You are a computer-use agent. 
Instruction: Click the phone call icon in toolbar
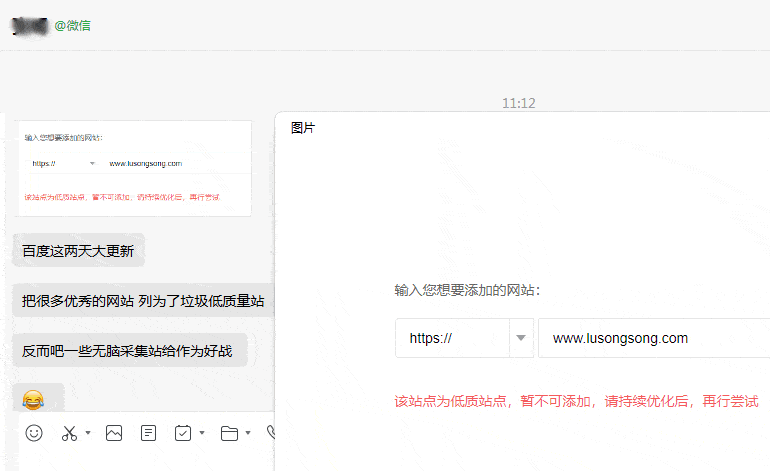(270, 432)
